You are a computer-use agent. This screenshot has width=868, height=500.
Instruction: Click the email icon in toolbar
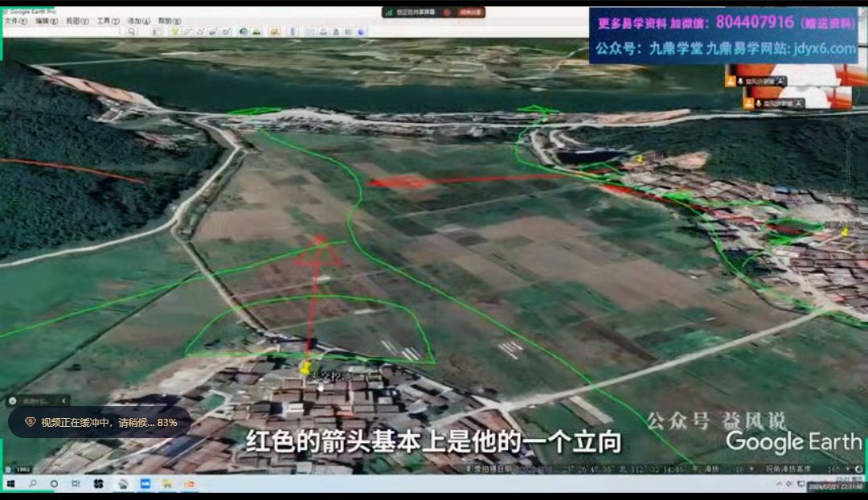point(309,31)
